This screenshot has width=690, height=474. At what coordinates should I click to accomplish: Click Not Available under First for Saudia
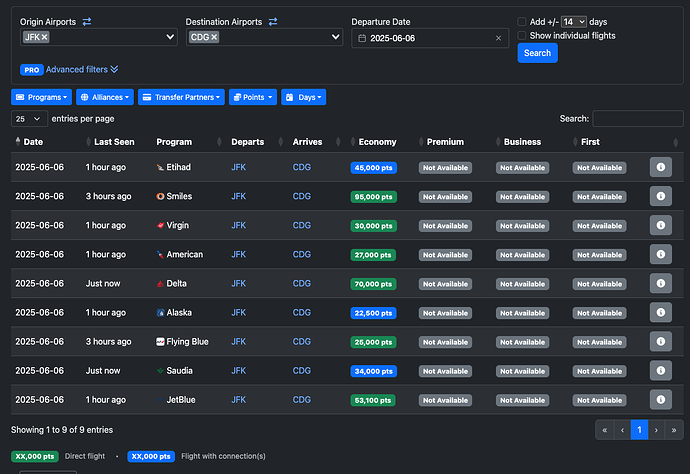tap(599, 371)
